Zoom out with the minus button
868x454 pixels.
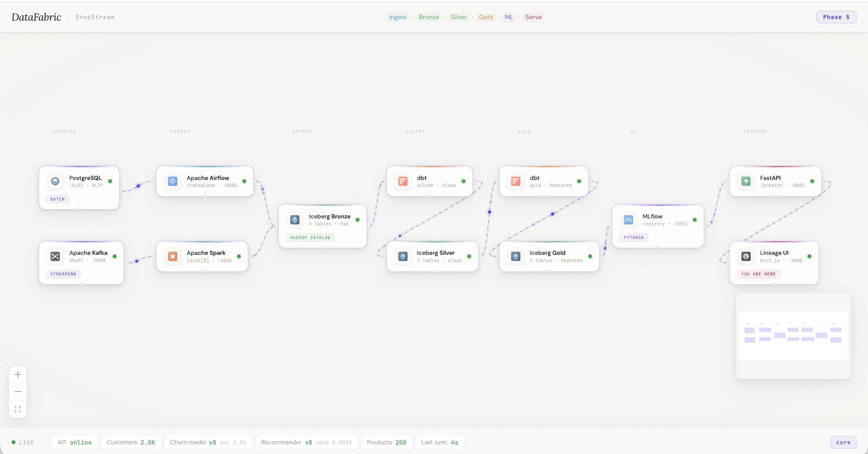(18, 392)
